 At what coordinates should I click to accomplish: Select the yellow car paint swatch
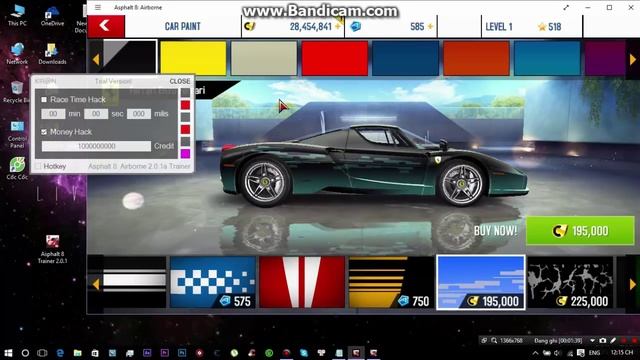193,58
